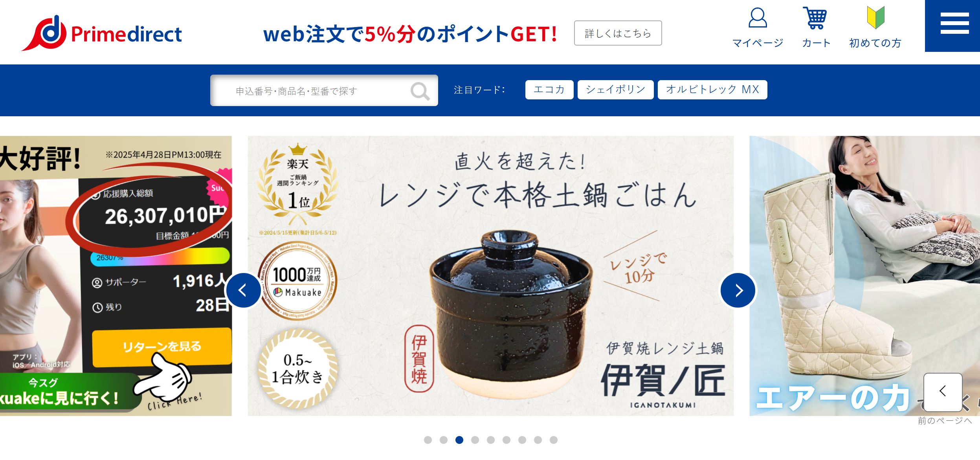Screen dimensions: 980x460
Task: Select the シェイポリン keyword tag
Action: (x=615, y=90)
